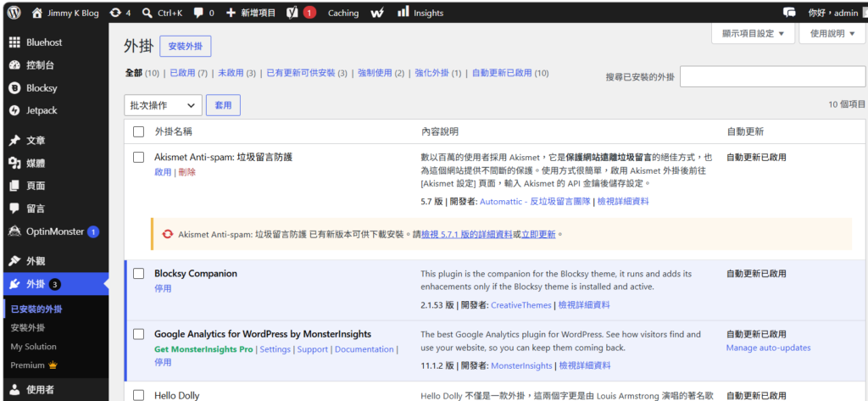The height and width of the screenshot is (401, 868).
Task: Tick the select-all checkbox beside 外掛名稱
Action: 138,131
